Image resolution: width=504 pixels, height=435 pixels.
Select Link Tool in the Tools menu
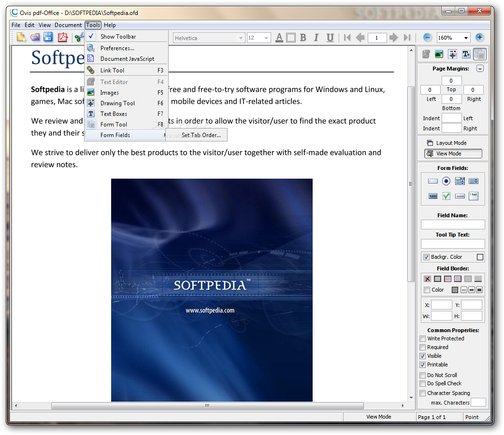127,70
